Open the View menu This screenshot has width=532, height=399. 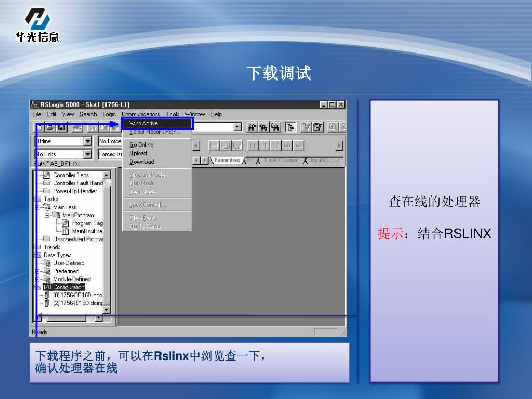click(68, 114)
